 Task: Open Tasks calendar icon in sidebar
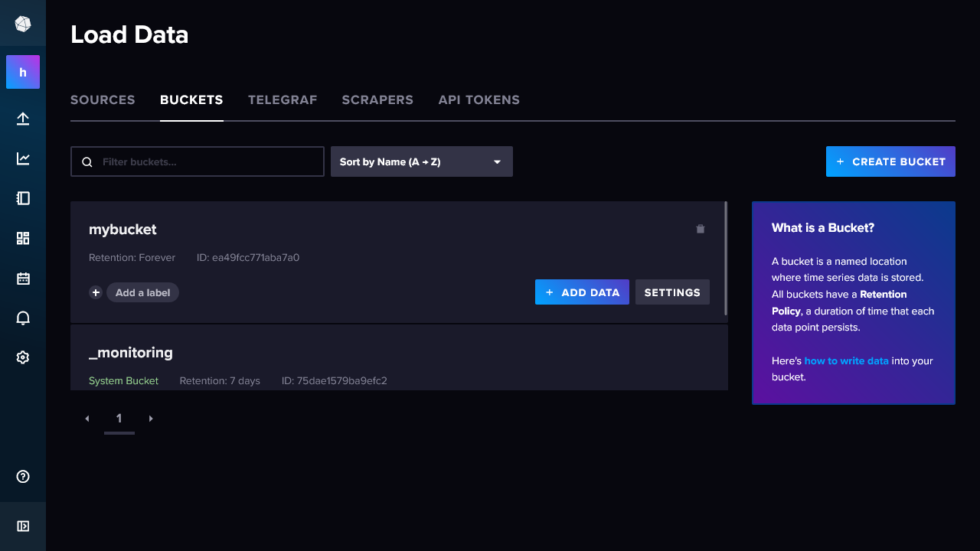23,278
